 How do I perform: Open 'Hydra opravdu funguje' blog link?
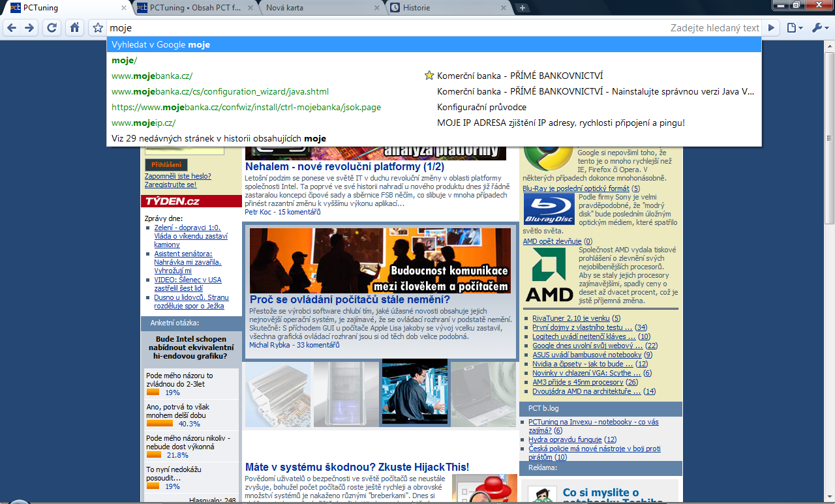pyautogui.click(x=565, y=439)
